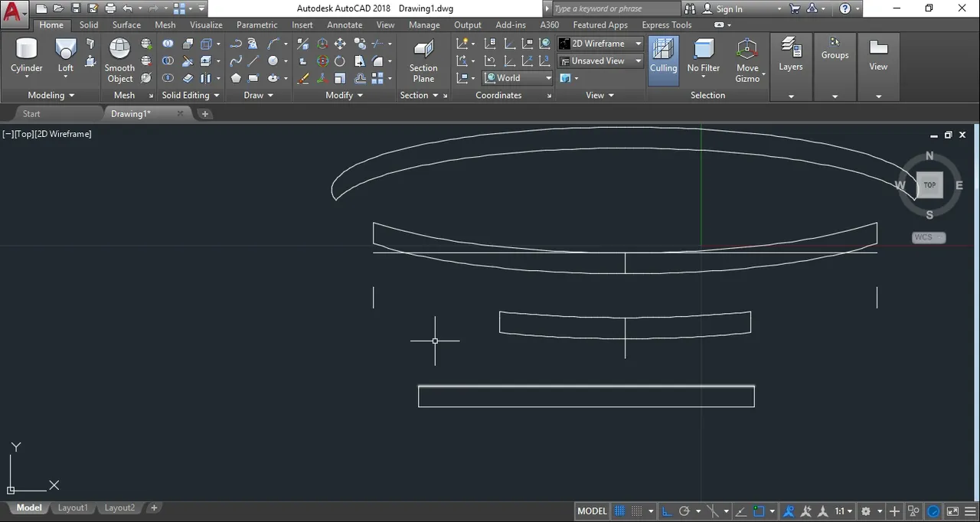Click the Plot printer icon

(110, 9)
